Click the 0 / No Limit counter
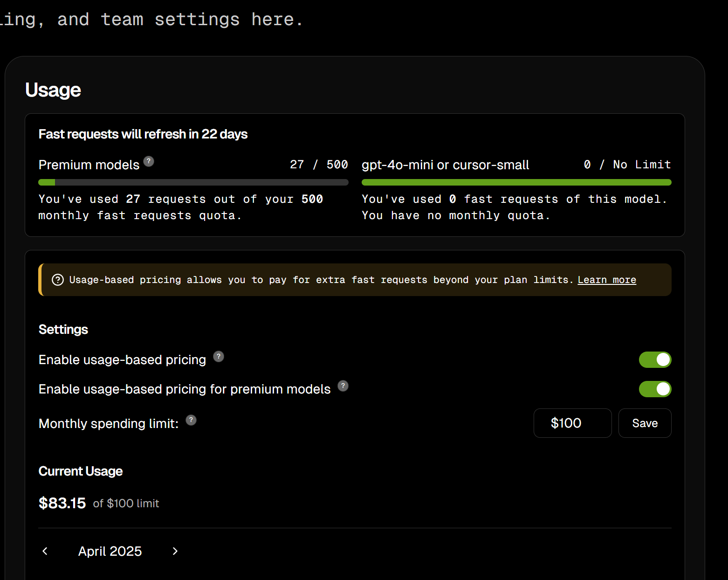This screenshot has height=580, width=728. tap(627, 165)
